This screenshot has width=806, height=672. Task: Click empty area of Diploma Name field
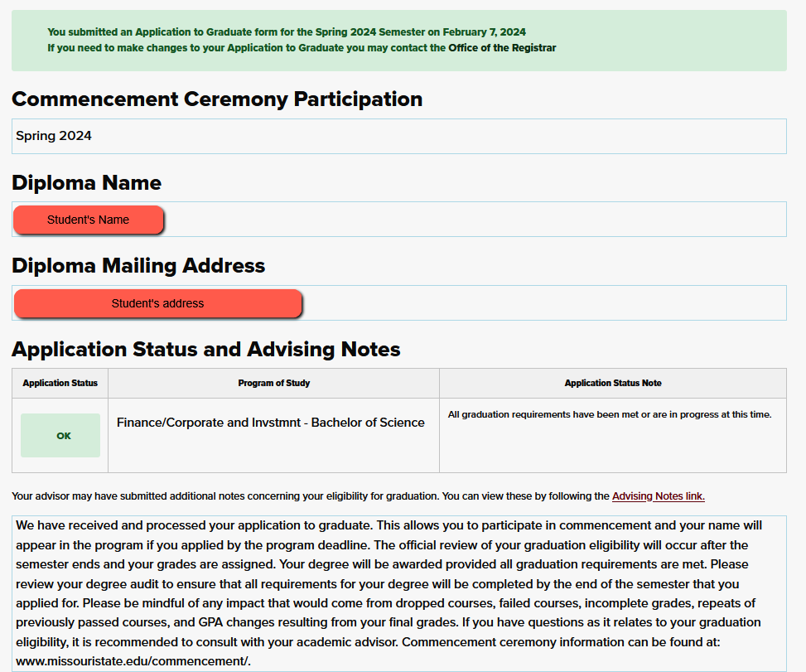[472, 220]
